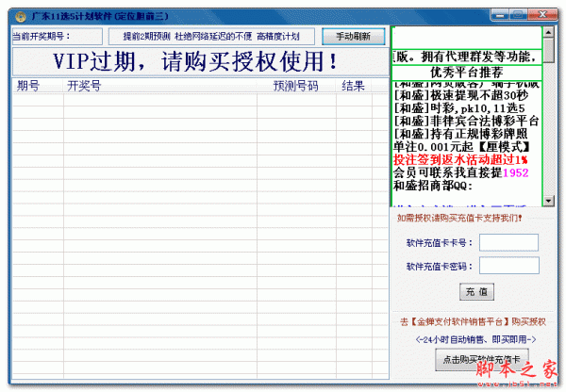Focus the 软件充值卡卡号 input field
Image resolution: width=566 pixels, height=392 pixels.
(x=508, y=242)
